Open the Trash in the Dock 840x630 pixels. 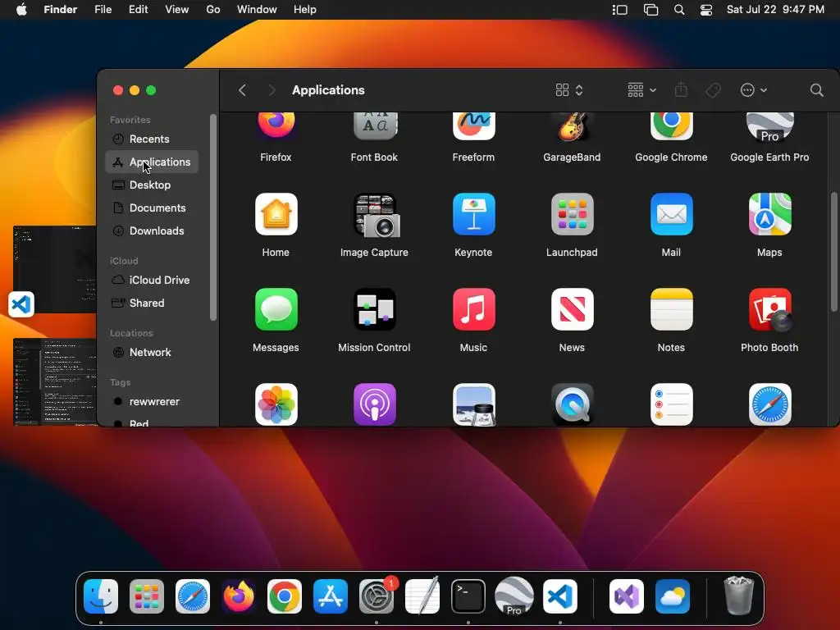coord(739,596)
